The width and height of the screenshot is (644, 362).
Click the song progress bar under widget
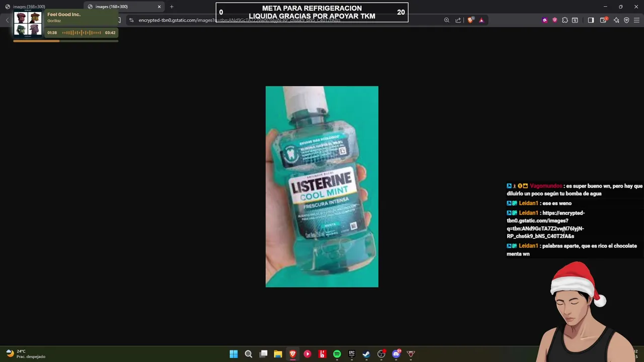coord(65,41)
